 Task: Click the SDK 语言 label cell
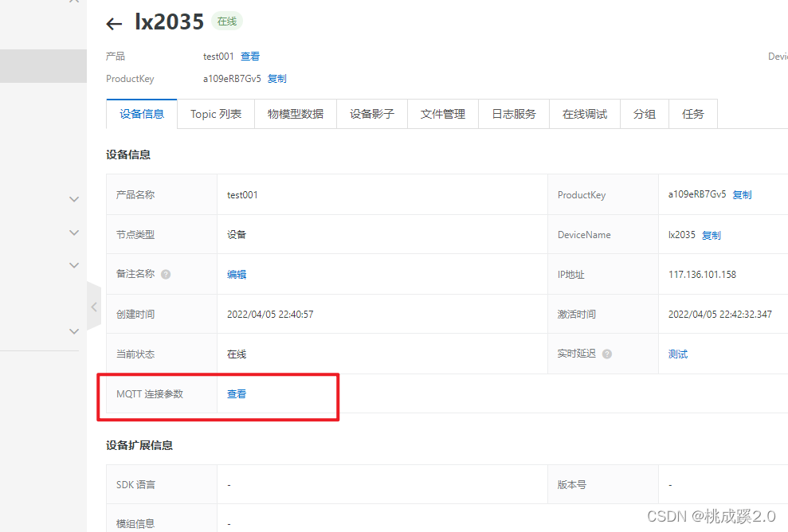point(162,485)
